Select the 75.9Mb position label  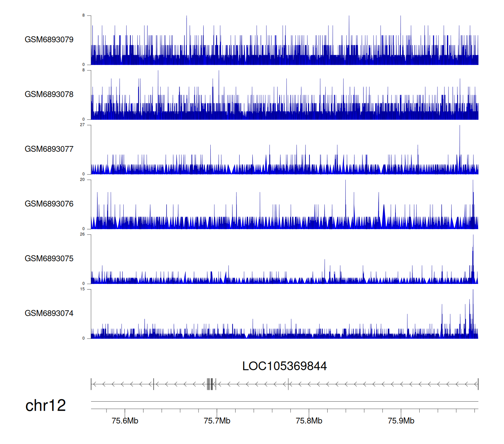pyautogui.click(x=401, y=421)
